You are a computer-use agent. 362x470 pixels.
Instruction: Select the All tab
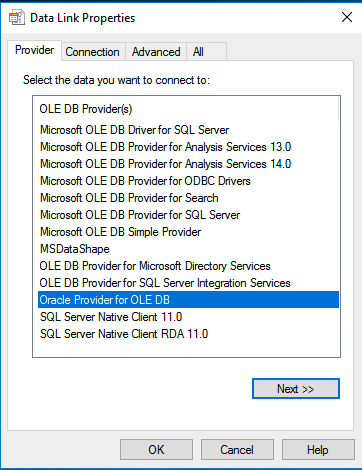(x=206, y=52)
